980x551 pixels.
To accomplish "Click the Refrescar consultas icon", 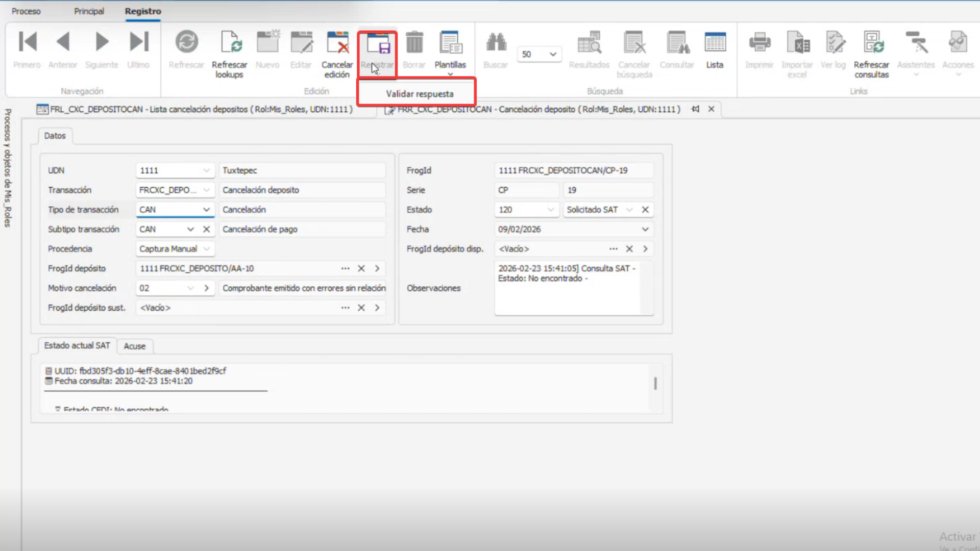I will point(871,43).
